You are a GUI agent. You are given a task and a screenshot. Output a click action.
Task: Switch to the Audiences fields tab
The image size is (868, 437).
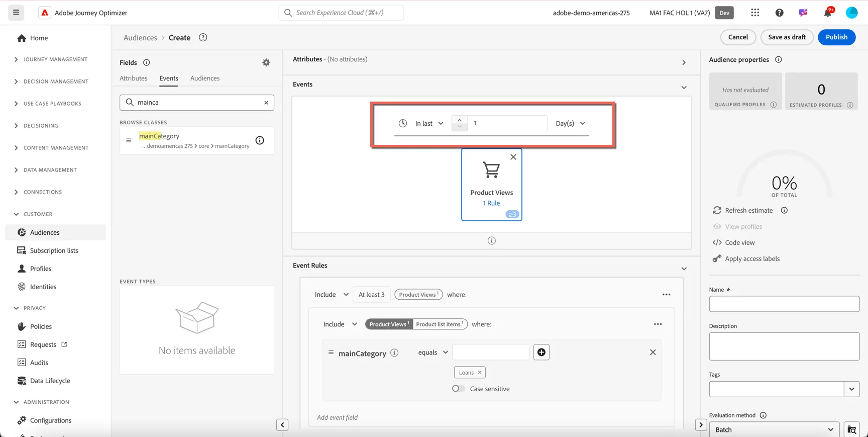pos(205,78)
